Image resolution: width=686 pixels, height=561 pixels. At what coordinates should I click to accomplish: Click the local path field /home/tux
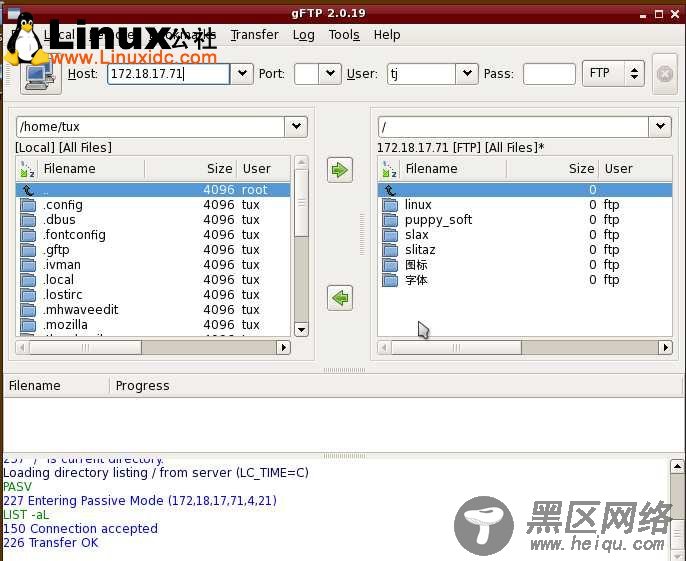[x=150, y=127]
